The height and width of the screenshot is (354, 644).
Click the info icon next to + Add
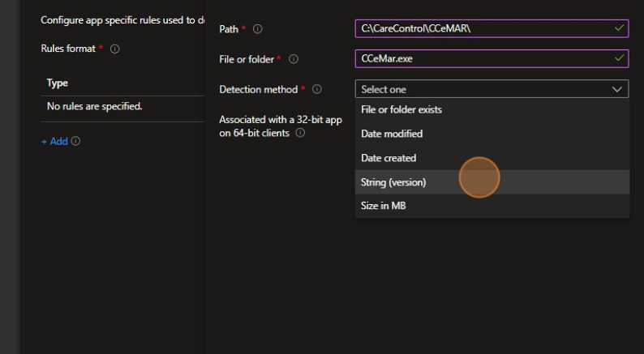pos(75,142)
